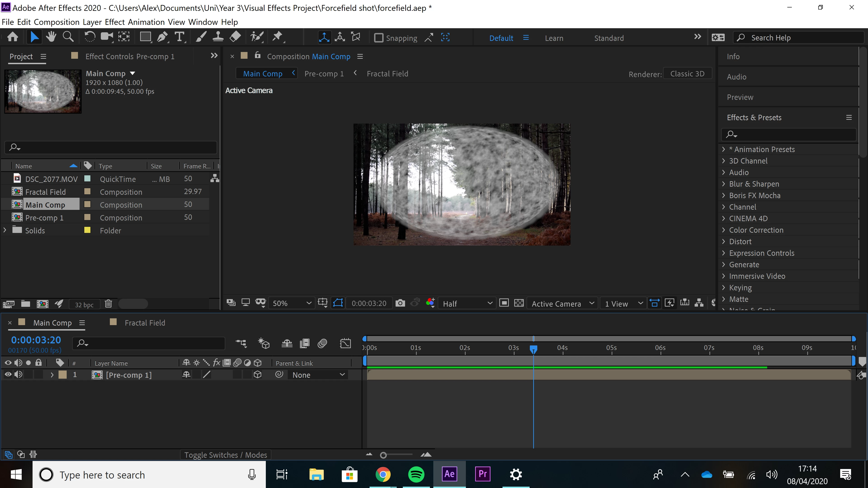Open Premiere Pro from the taskbar

[x=482, y=474]
